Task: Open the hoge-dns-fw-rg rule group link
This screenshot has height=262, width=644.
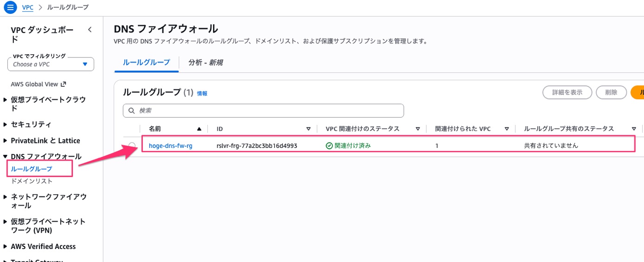Action: pos(170,146)
